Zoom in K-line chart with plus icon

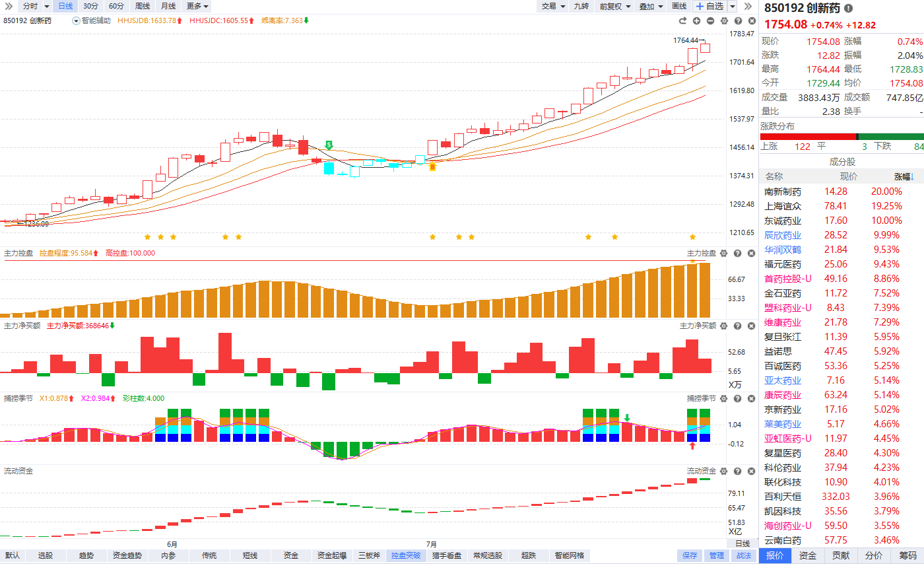pos(696,20)
